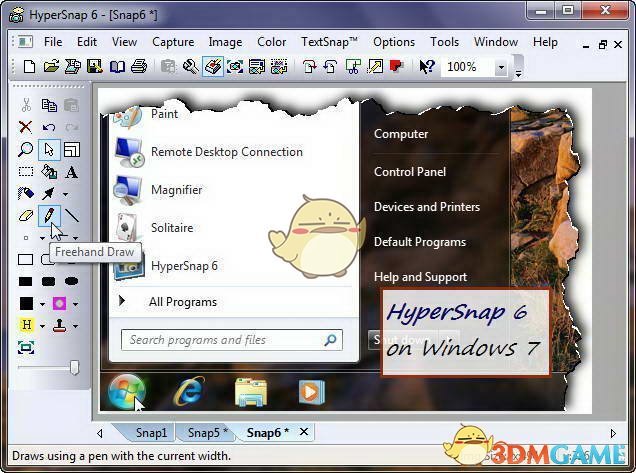
Task: Add a shadow effect with the red shadow icon
Action: pos(396,66)
